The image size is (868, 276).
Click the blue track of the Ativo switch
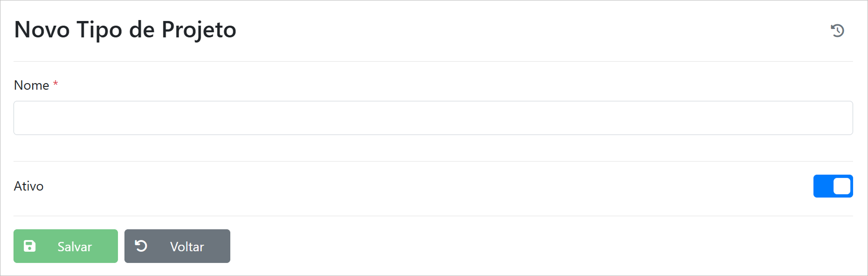(x=823, y=186)
